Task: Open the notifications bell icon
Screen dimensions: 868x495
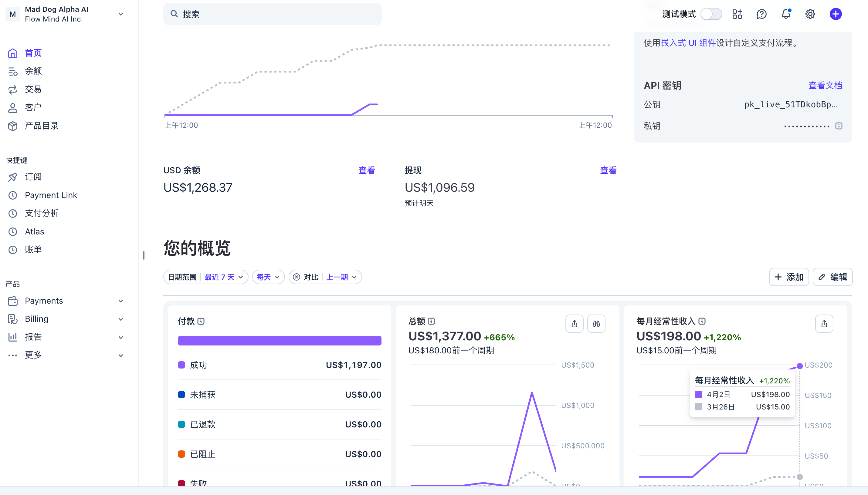Action: click(786, 14)
